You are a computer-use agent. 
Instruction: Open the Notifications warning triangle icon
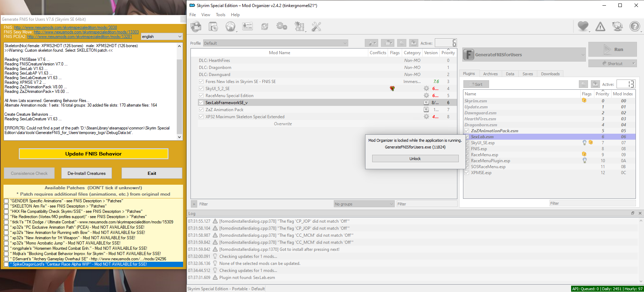pyautogui.click(x=600, y=26)
